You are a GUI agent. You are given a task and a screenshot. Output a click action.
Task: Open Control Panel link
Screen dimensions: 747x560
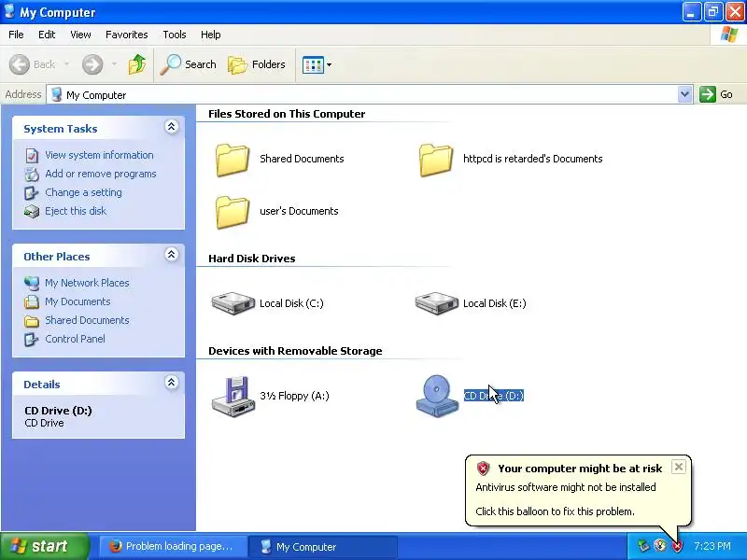76,339
